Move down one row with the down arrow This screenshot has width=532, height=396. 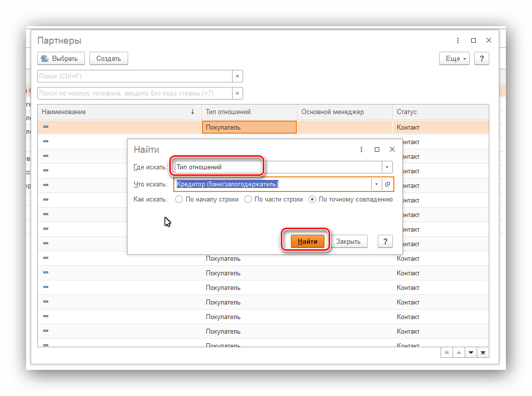coord(471,353)
